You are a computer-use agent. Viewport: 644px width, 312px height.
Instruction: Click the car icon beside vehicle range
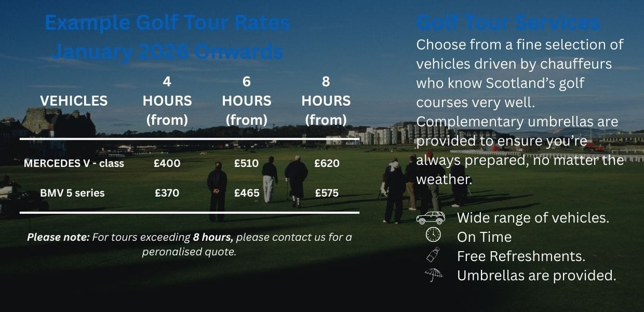click(x=431, y=218)
